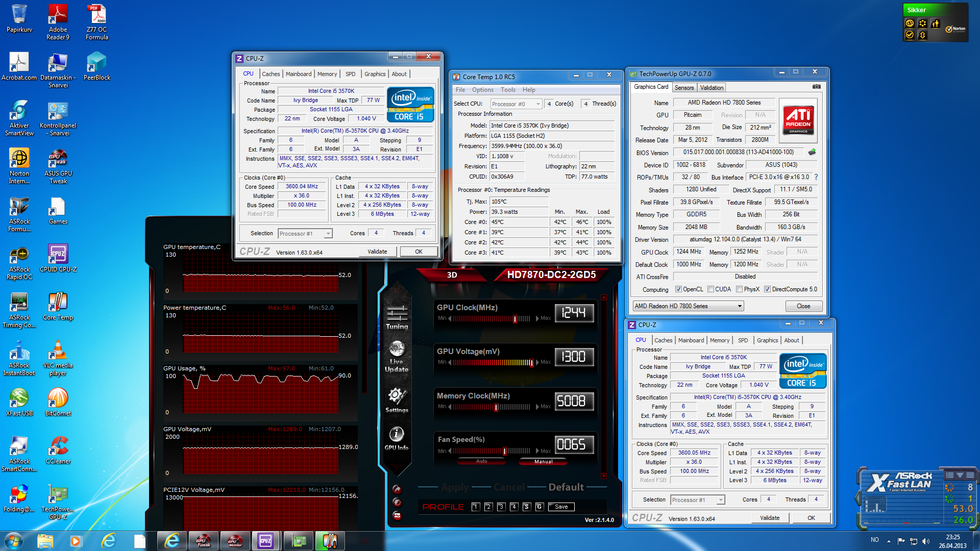
Task: Click the GPU Clock slider track
Action: (x=492, y=318)
